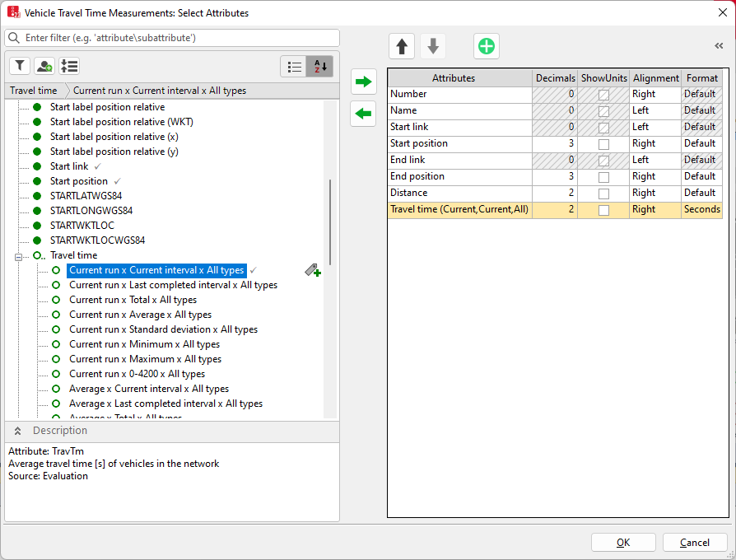Toggle ShowUnits checkbox for End position
Viewport: 736px width, 560px height.
603,177
